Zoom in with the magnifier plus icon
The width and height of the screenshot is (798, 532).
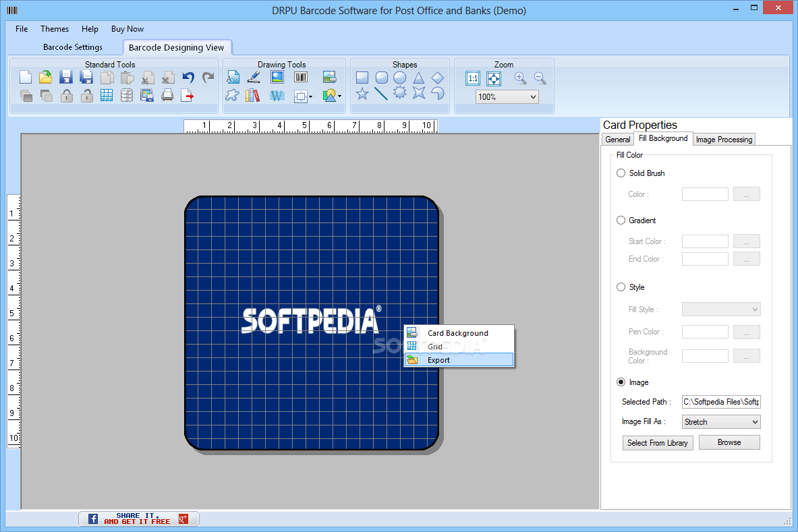[520, 78]
